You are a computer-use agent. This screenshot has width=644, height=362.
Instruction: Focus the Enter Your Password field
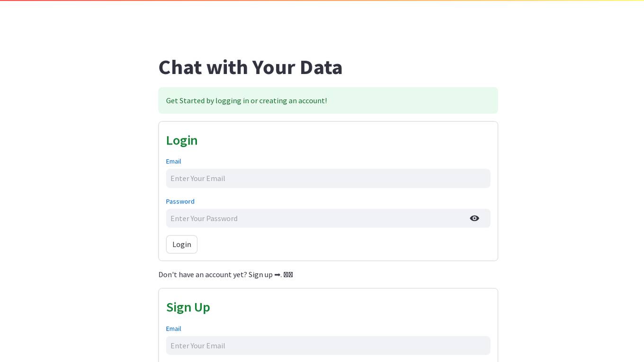[315, 218]
